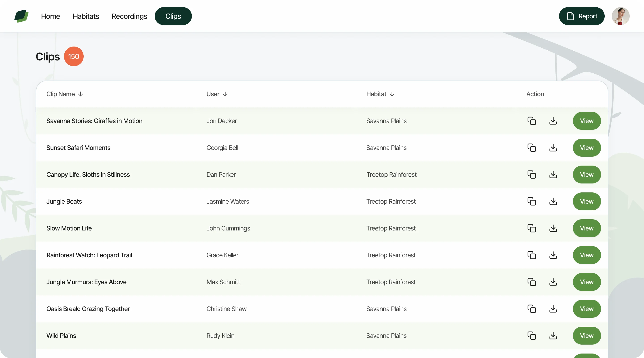Download the Canopy Life: Sloths in Stillness clip

[553, 174]
